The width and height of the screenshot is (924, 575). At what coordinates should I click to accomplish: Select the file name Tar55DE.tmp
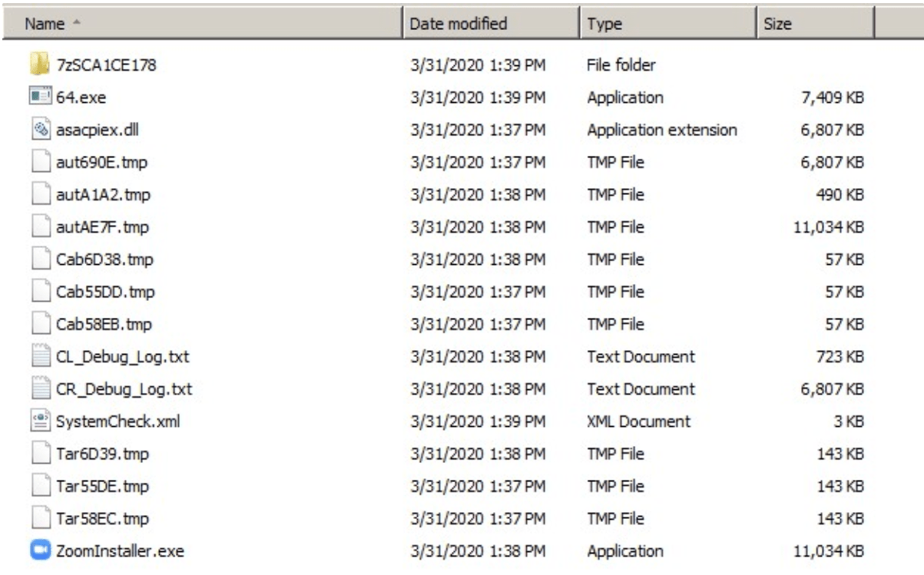pyautogui.click(x=103, y=486)
